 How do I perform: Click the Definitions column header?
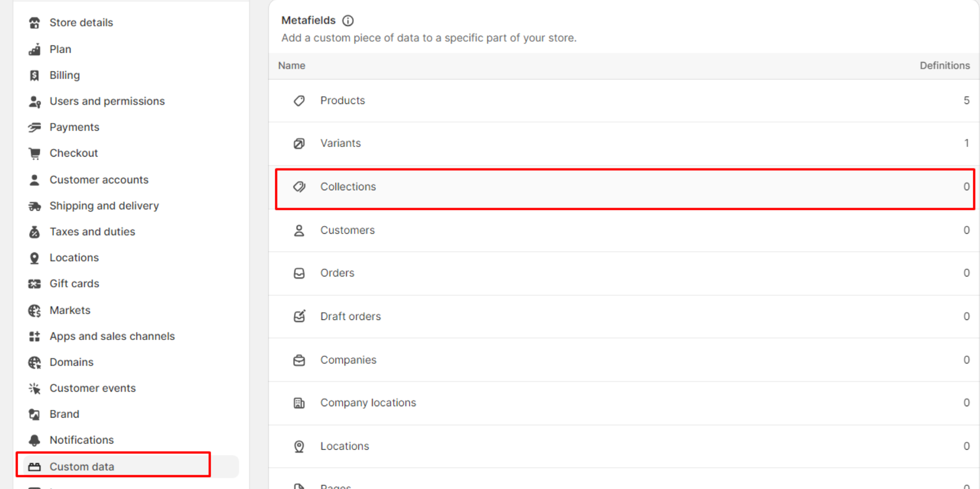(945, 66)
